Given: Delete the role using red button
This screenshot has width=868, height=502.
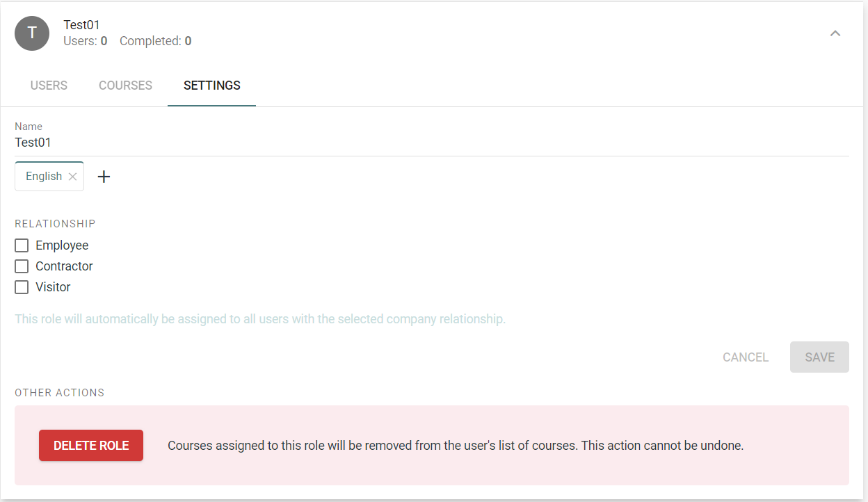Looking at the screenshot, I should point(91,446).
